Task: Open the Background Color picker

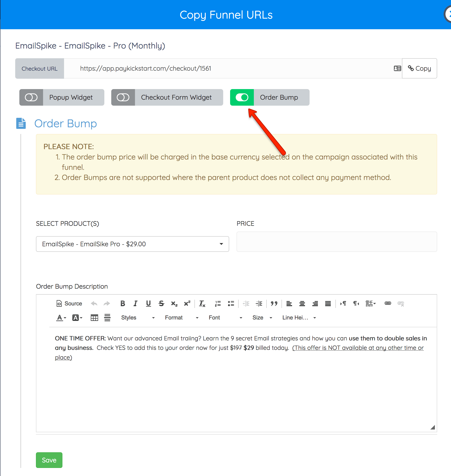Action: tap(77, 318)
